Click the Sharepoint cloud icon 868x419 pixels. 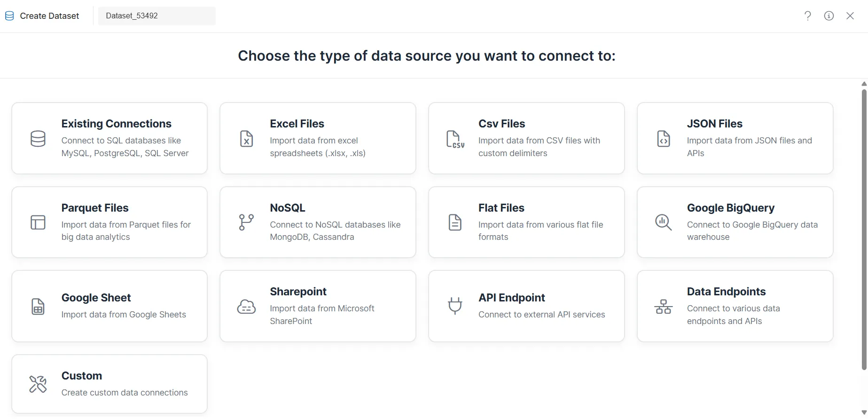coord(246,307)
